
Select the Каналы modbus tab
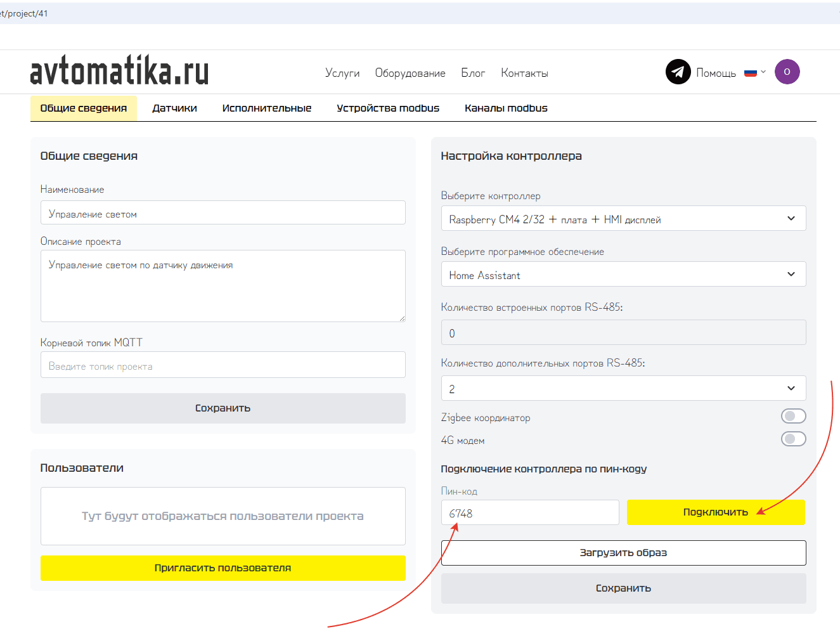(x=505, y=108)
